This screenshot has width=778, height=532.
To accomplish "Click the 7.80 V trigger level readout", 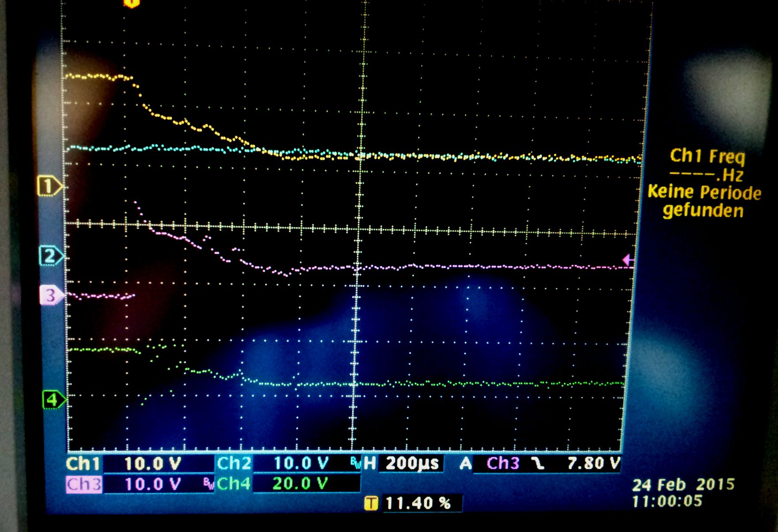I will click(593, 463).
